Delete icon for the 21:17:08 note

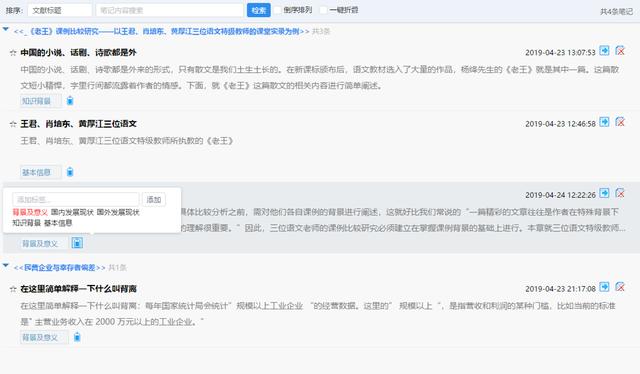(x=620, y=287)
